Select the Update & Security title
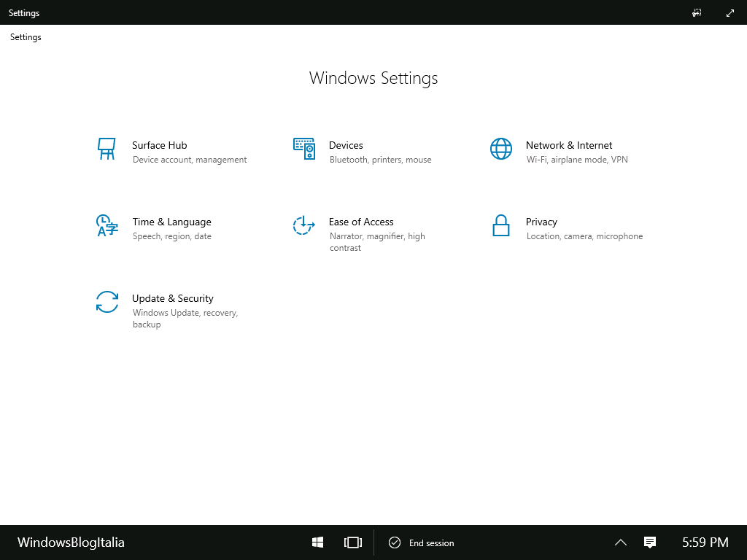Viewport: 747px width, 560px height. 173,298
